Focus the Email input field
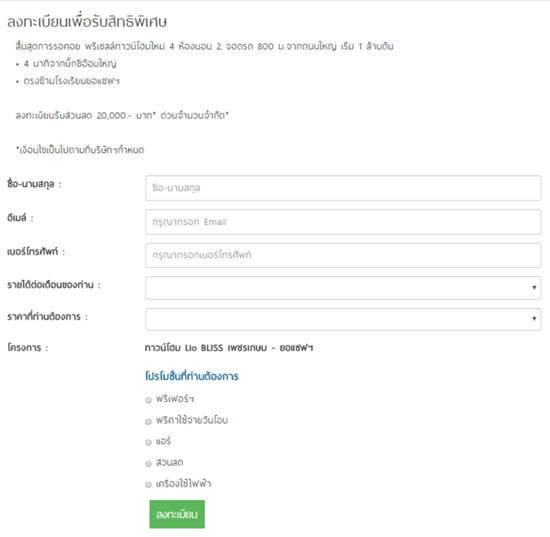 pos(343,222)
